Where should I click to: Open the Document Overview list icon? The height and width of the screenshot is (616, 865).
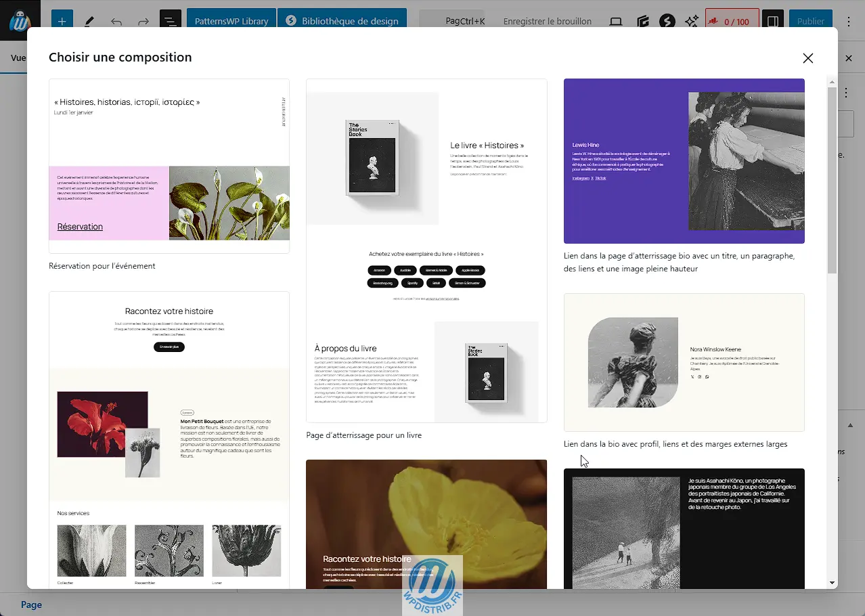pyautogui.click(x=171, y=21)
